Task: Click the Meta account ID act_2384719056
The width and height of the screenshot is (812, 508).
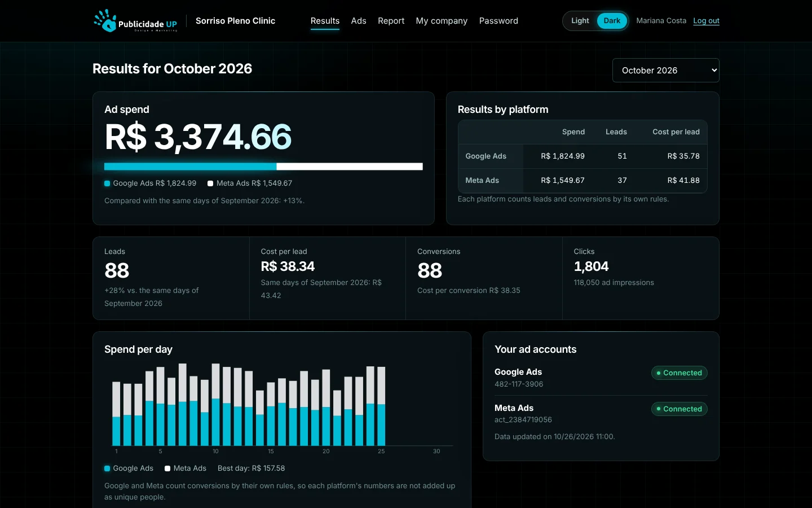Action: (523, 420)
